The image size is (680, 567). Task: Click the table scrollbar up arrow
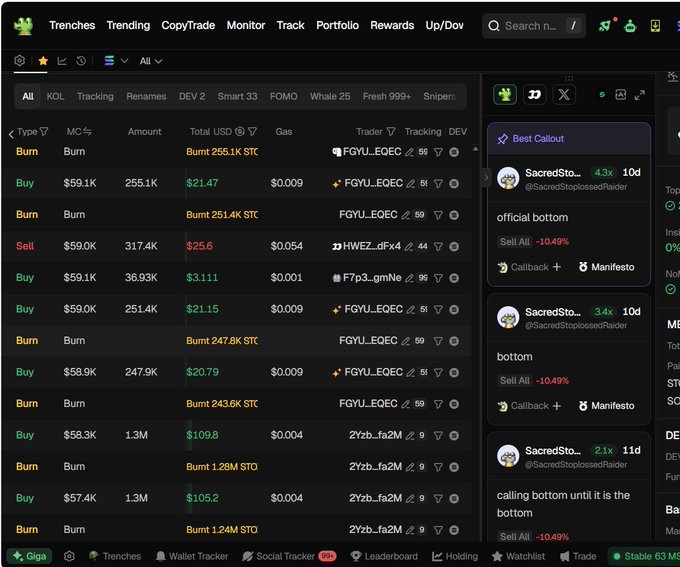point(475,149)
